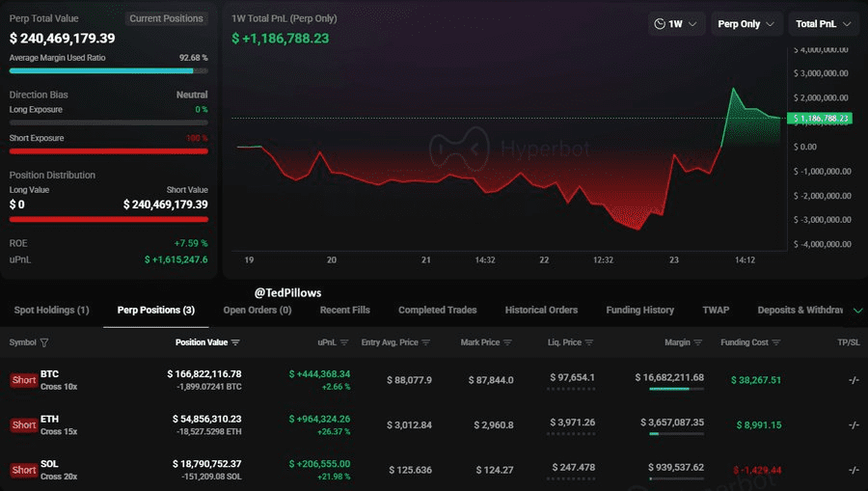Sort by Position Value using its sort icon
The image size is (868, 491).
tap(235, 342)
